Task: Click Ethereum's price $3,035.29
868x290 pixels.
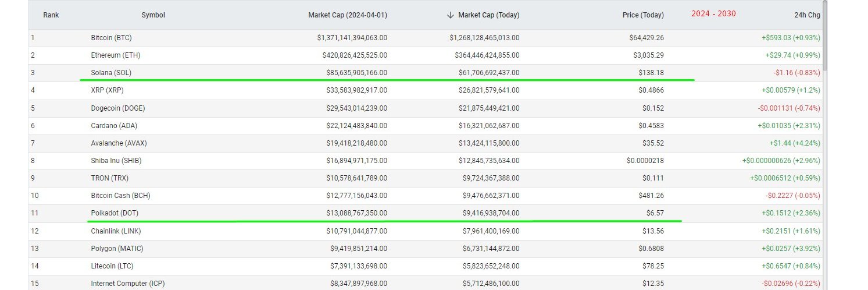Action: tap(649, 55)
